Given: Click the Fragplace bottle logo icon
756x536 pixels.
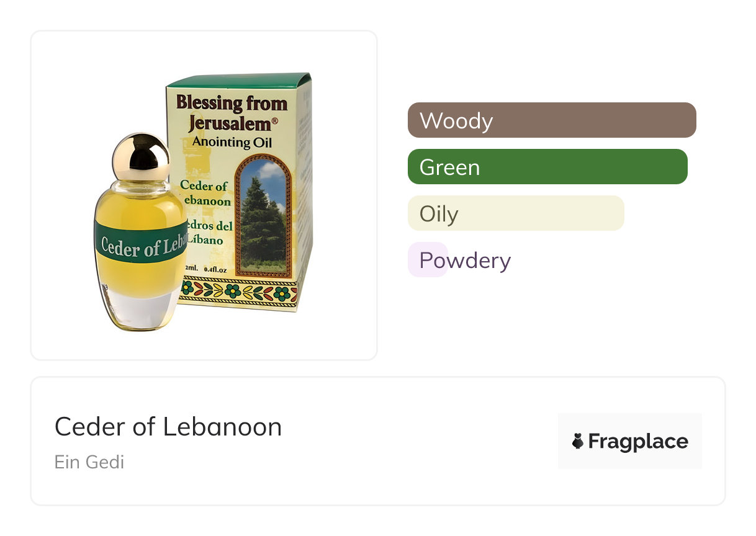Looking at the screenshot, I should click(x=578, y=441).
